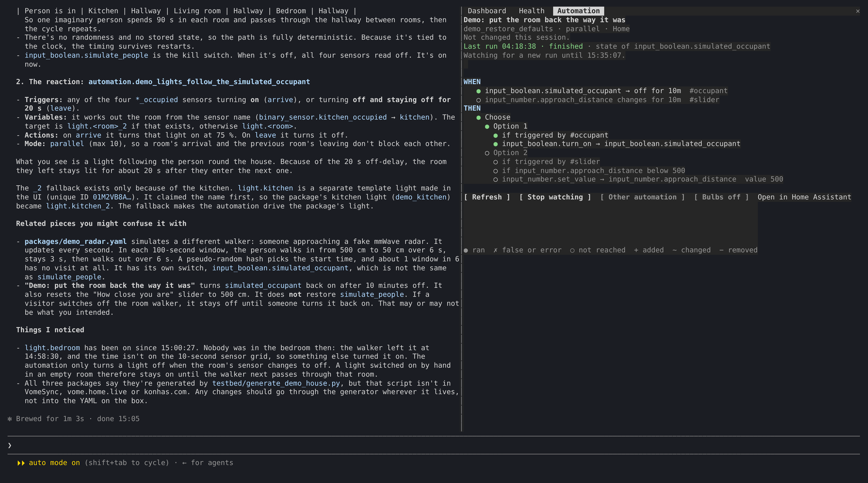Click 'demo_restore_defaults · parallel · Home' line
The height and width of the screenshot is (483, 868).
(547, 29)
